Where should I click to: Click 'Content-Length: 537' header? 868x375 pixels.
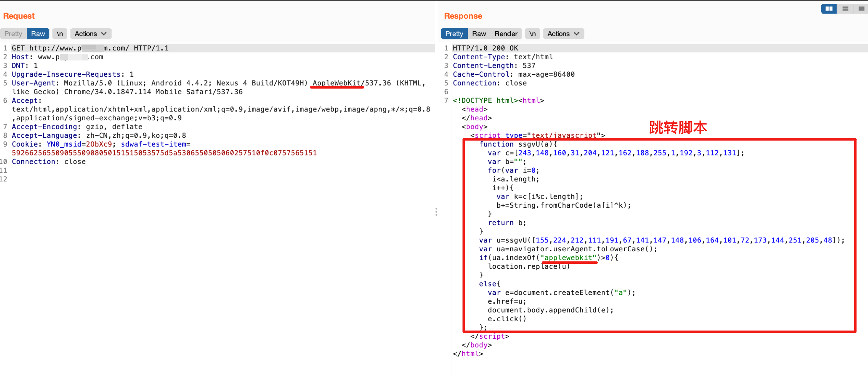coord(494,65)
